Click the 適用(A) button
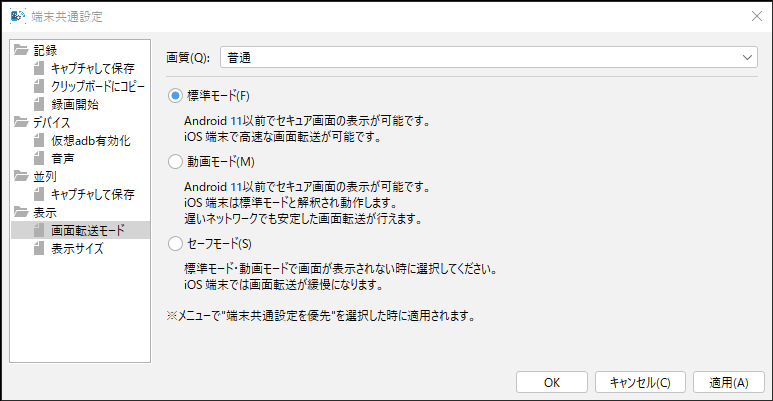 pos(729,382)
